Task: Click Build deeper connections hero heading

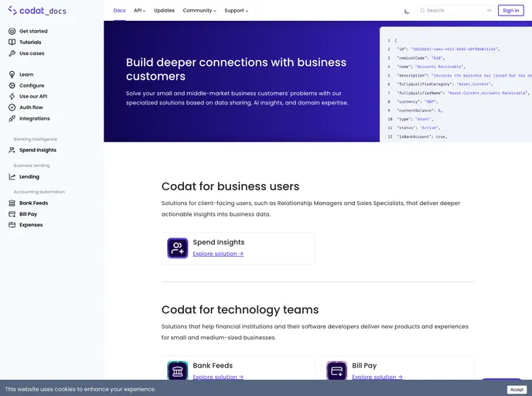Action: [x=236, y=70]
